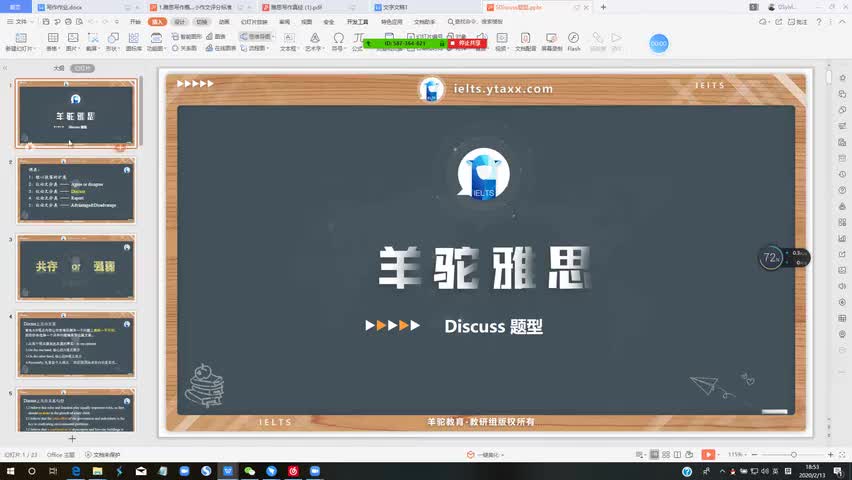Viewport: 852px width, 480px height.
Task: Select slide 4 thumbnail in panel
Action: (x=76, y=345)
